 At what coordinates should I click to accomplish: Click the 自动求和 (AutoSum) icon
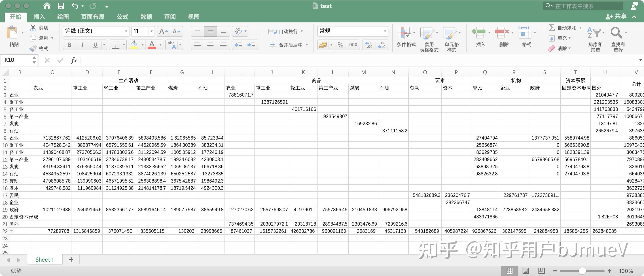point(552,28)
